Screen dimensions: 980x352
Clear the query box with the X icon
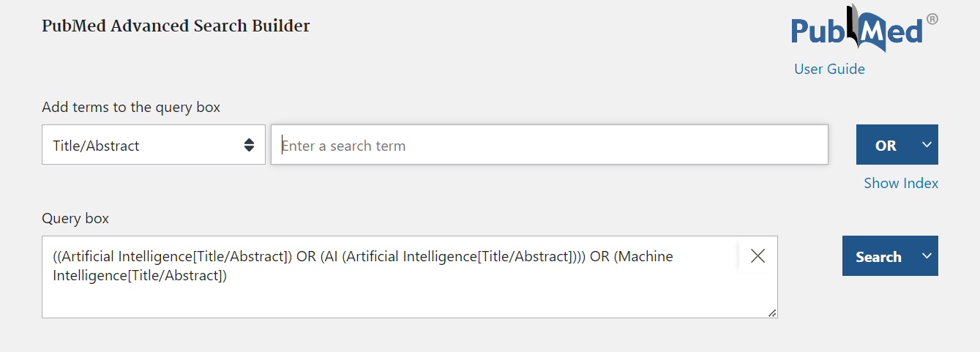pos(758,255)
